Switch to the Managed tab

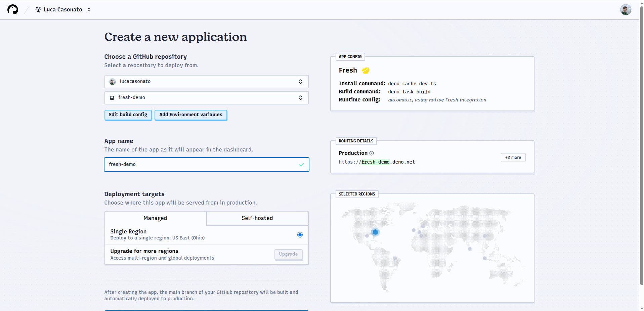[155, 218]
